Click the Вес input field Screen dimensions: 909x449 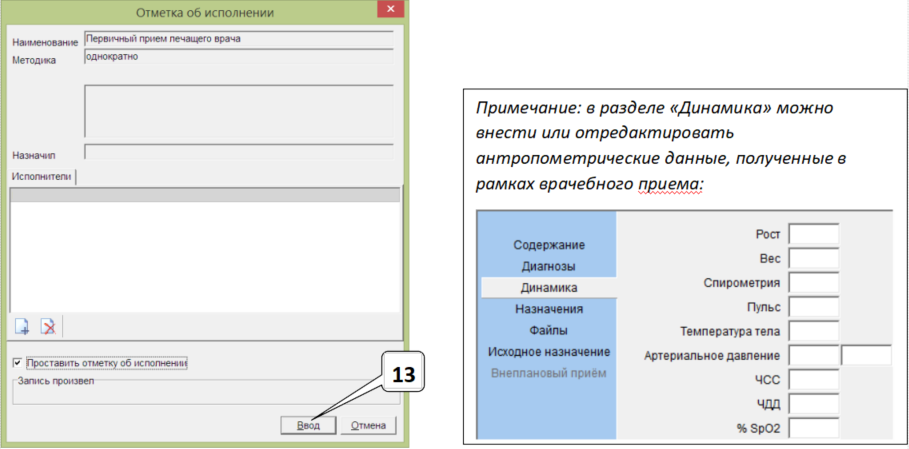813,259
